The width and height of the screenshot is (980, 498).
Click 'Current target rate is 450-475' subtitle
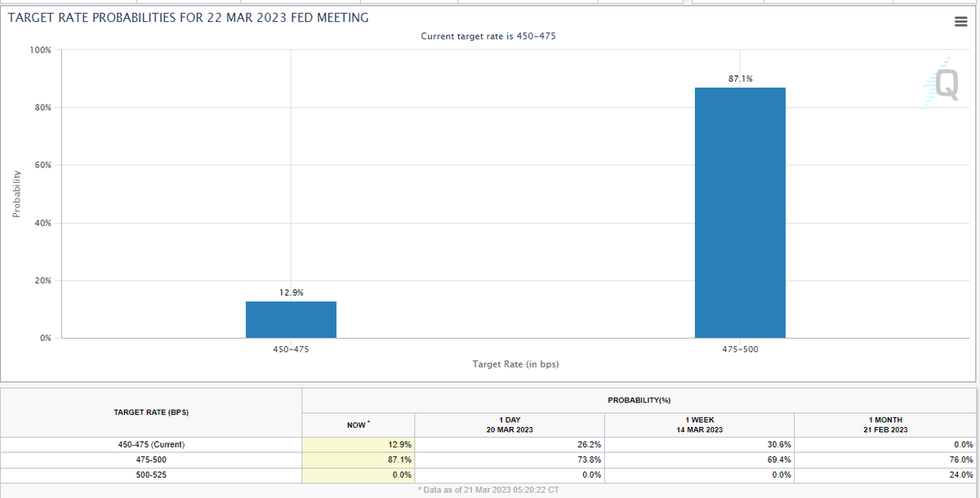[x=489, y=37]
